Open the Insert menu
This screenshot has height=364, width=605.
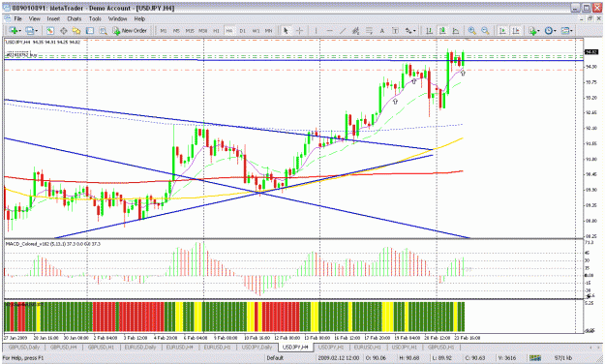[53, 18]
